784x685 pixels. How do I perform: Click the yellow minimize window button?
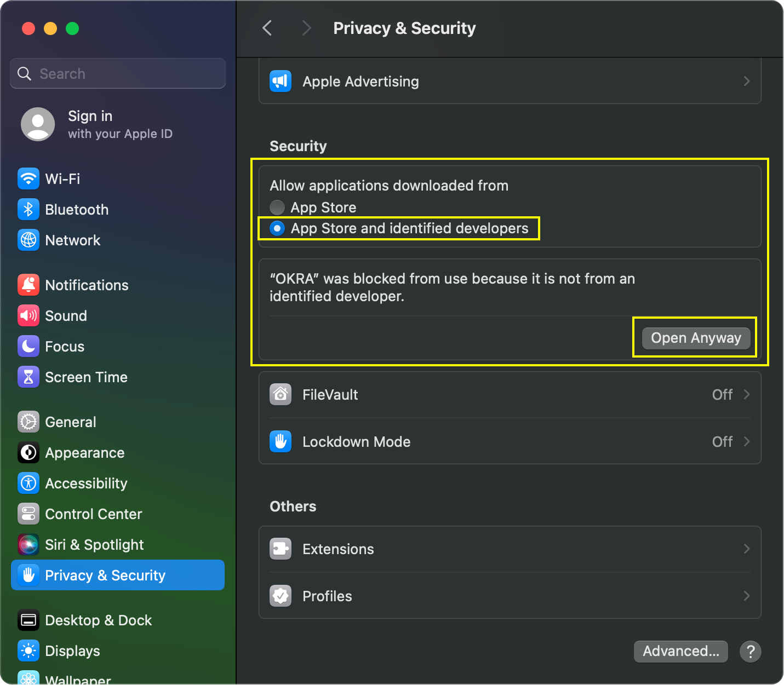[x=50, y=28]
